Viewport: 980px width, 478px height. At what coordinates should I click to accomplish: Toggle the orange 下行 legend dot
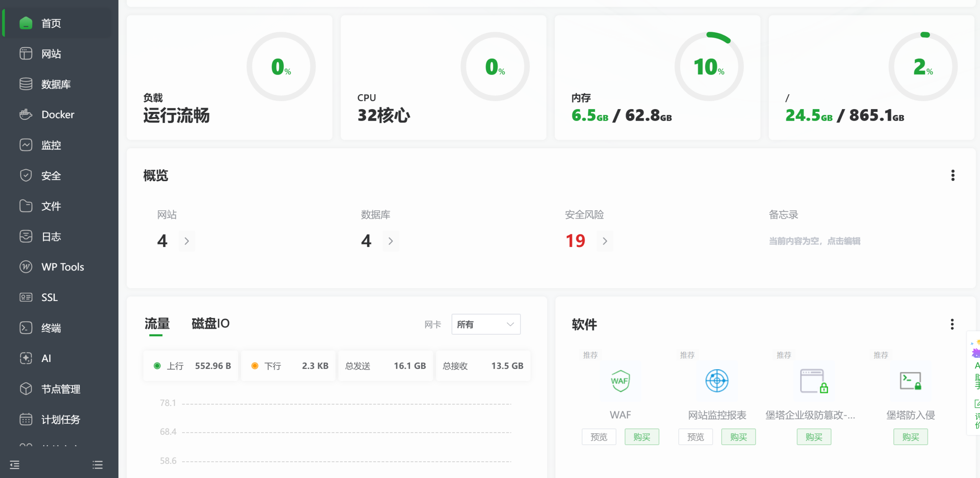pos(255,366)
